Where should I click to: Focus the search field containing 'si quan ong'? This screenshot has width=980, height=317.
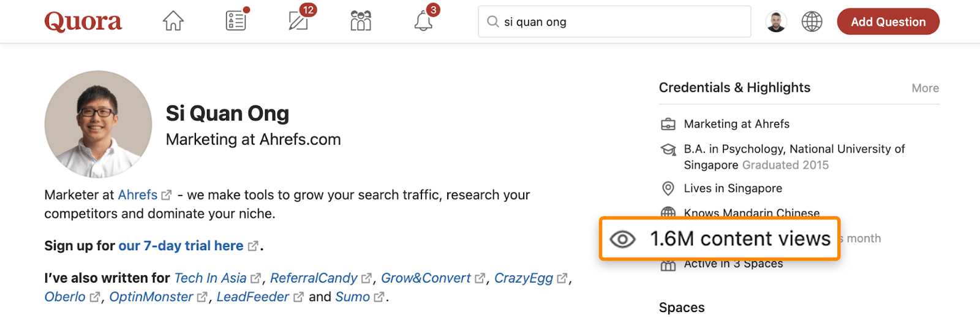pyautogui.click(x=619, y=22)
